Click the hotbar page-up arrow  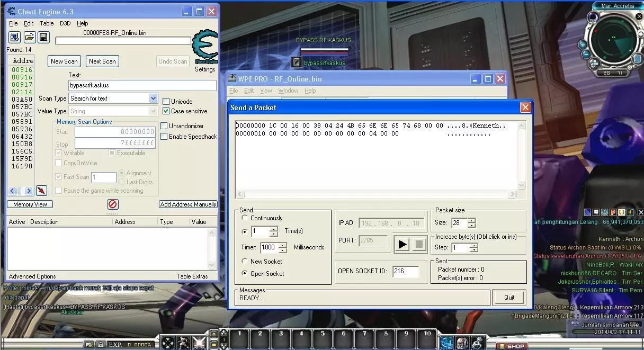(x=214, y=333)
